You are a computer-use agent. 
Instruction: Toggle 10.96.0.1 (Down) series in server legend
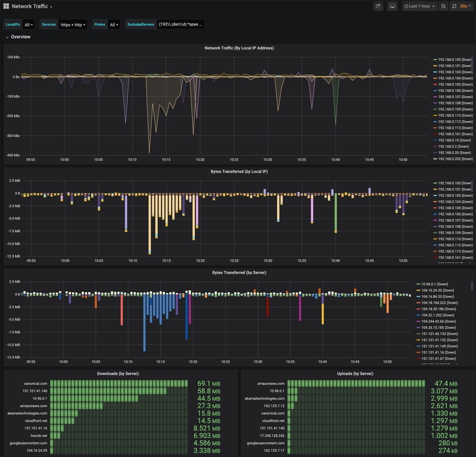coord(432,284)
